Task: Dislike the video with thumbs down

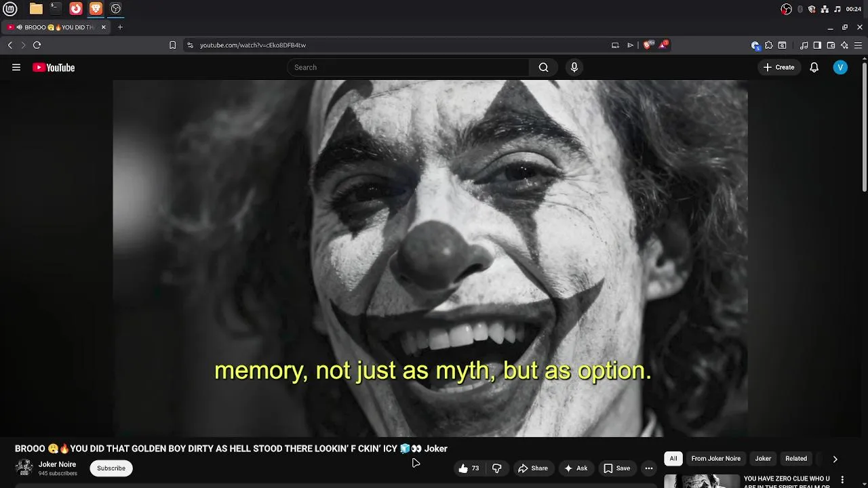Action: [x=496, y=468]
